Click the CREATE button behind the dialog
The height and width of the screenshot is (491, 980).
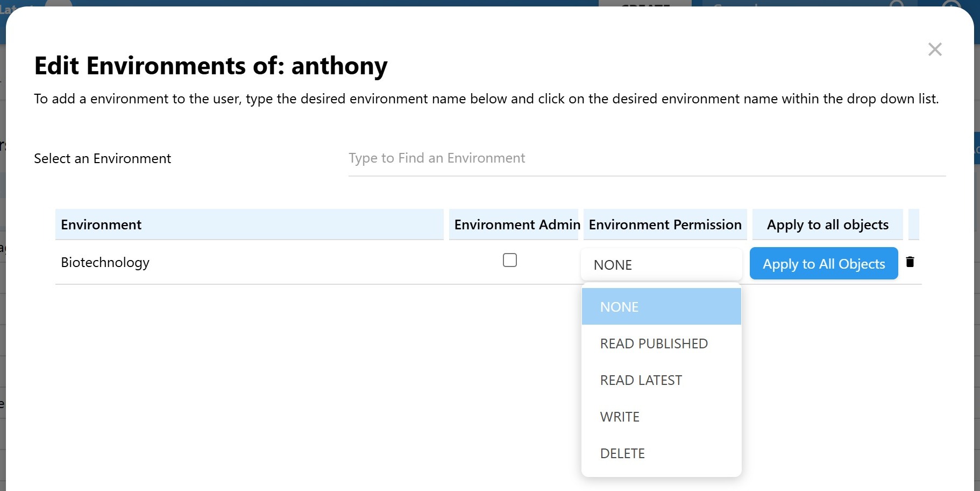tap(645, 4)
